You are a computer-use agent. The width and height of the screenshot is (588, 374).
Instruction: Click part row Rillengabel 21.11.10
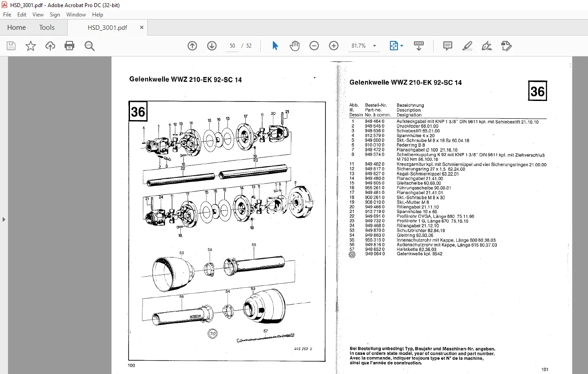point(394,207)
